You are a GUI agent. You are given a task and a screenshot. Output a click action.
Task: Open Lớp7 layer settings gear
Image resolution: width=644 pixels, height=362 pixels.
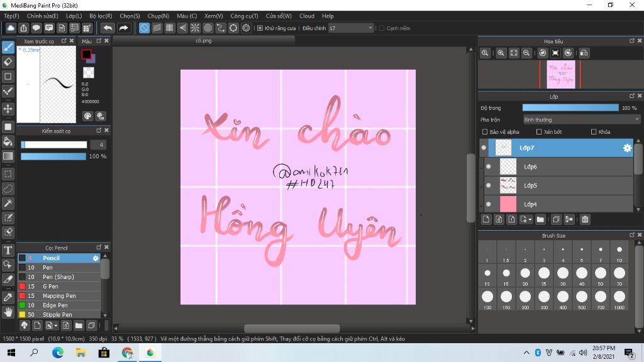627,148
